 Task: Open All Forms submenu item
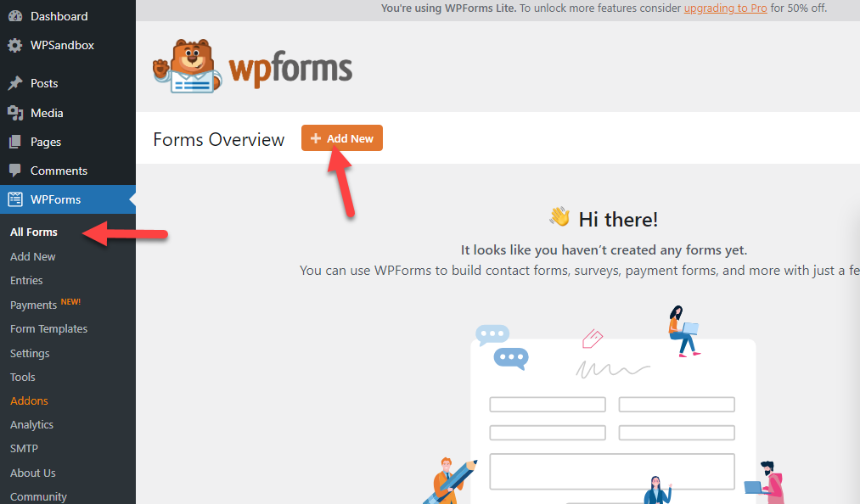click(33, 232)
